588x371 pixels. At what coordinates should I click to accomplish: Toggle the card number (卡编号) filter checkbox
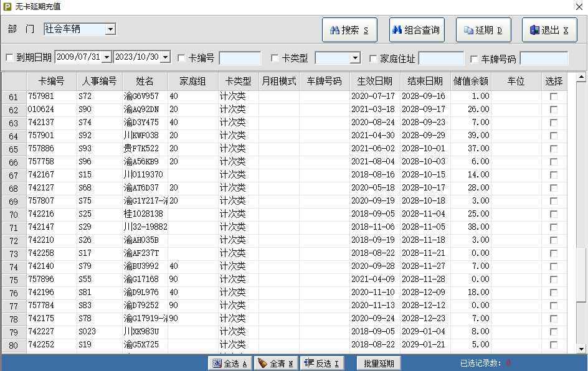182,59
